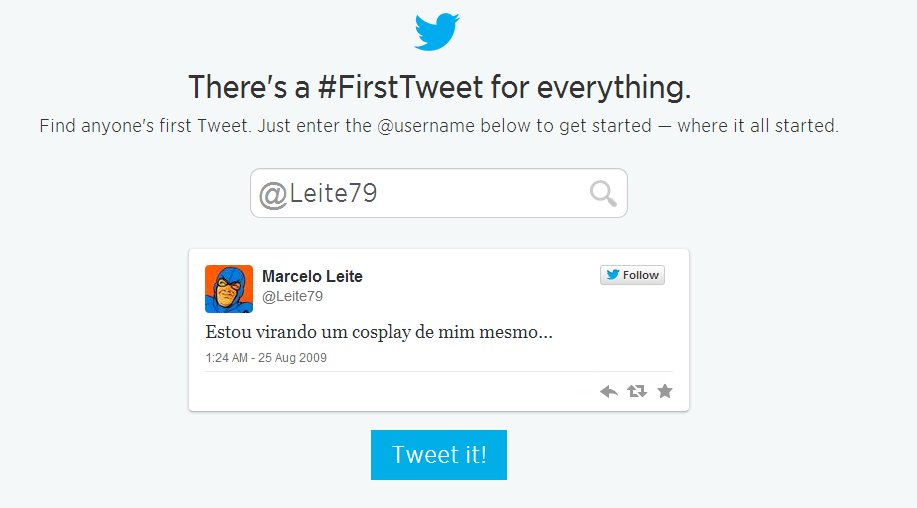917x508 pixels.
Task: Retweet the cosplay tweet
Action: click(x=636, y=391)
